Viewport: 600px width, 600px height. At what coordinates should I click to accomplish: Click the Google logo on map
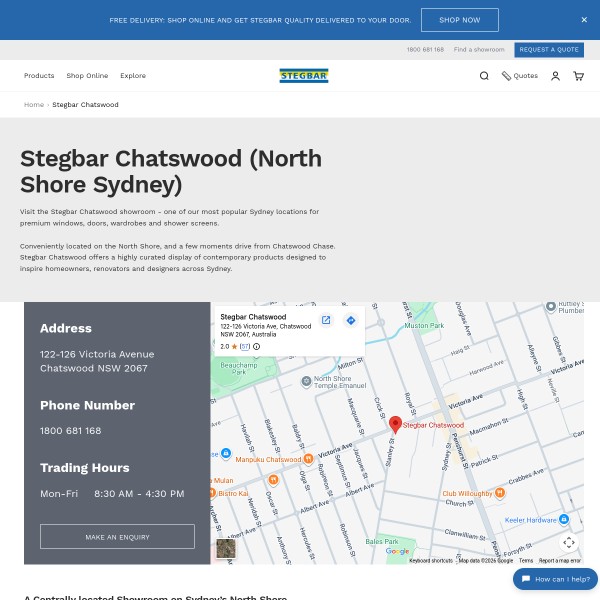397,551
